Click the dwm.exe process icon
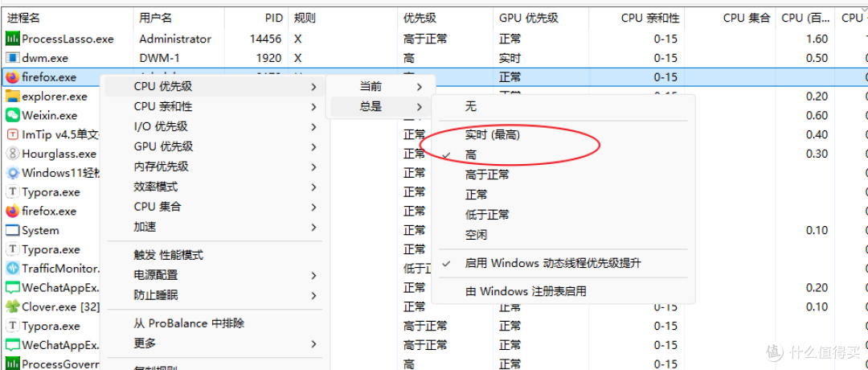Image resolution: width=868 pixels, height=370 pixels. pos(12,58)
